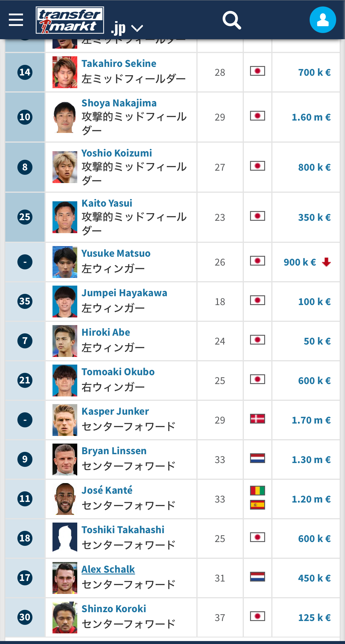Click José Kanté's portrait thumbnail
The width and height of the screenshot is (345, 644).
click(65, 499)
